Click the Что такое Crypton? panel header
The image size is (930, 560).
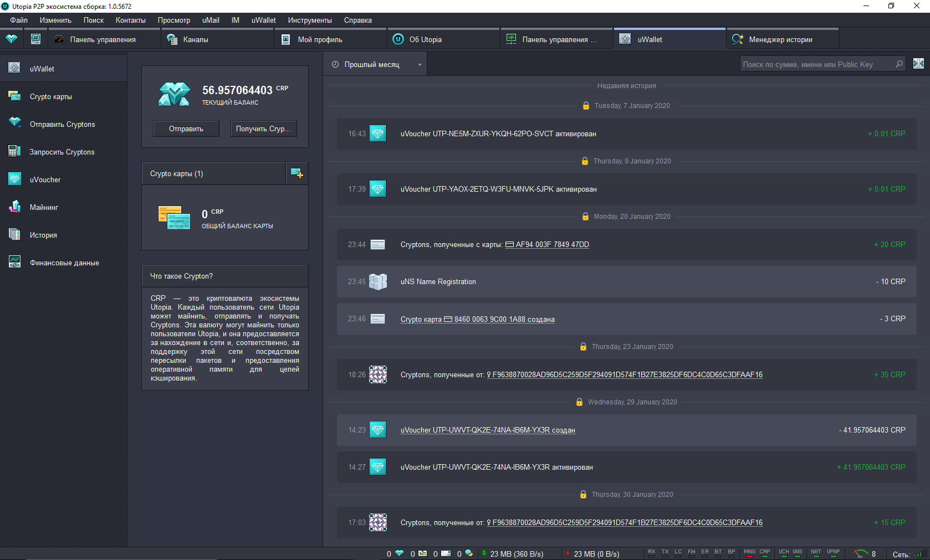[225, 276]
